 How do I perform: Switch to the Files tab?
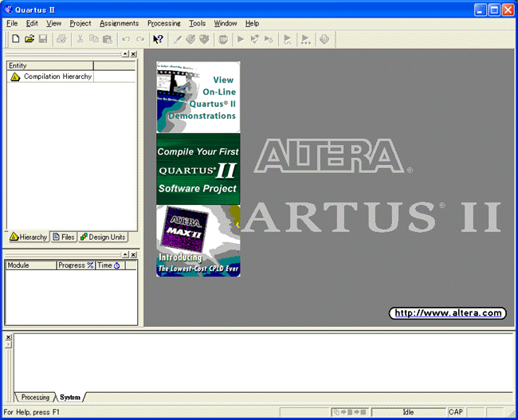[x=64, y=237]
